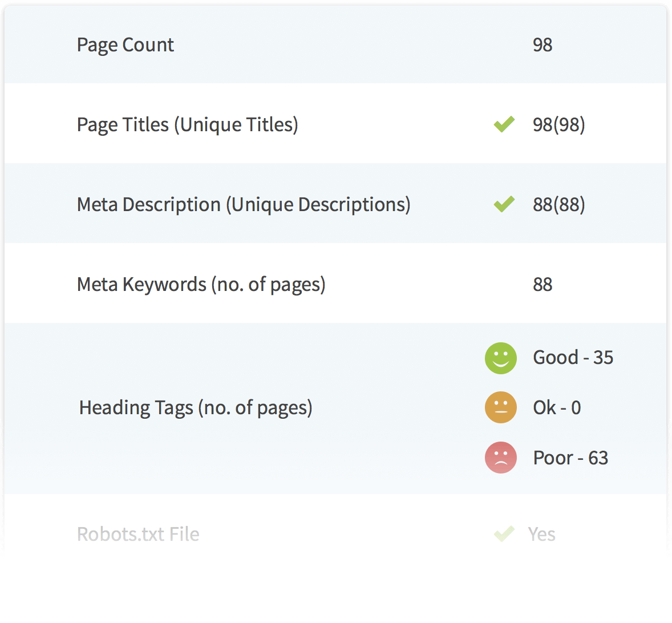672x623 pixels.
Task: Click the red sad face for Poor
Action: 500,457
